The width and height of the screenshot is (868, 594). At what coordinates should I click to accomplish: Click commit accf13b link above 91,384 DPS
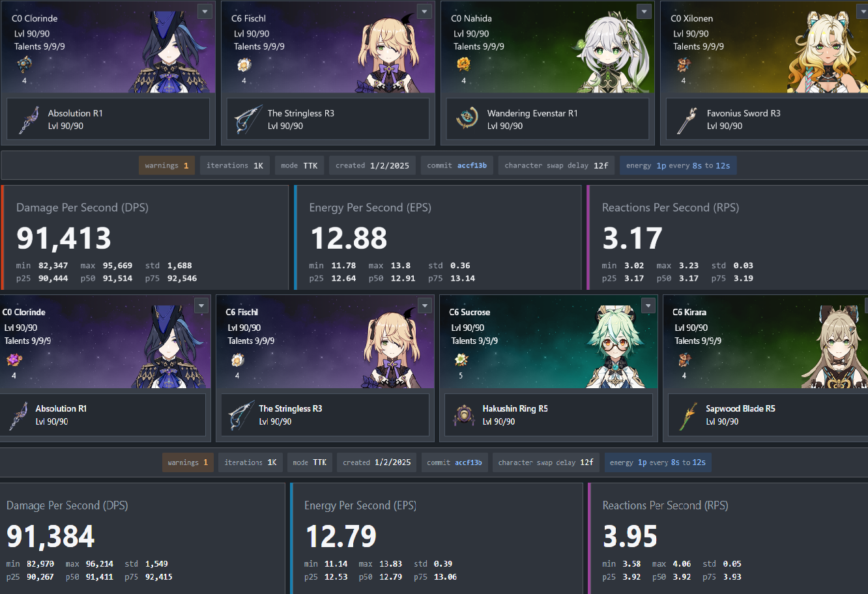[454, 462]
